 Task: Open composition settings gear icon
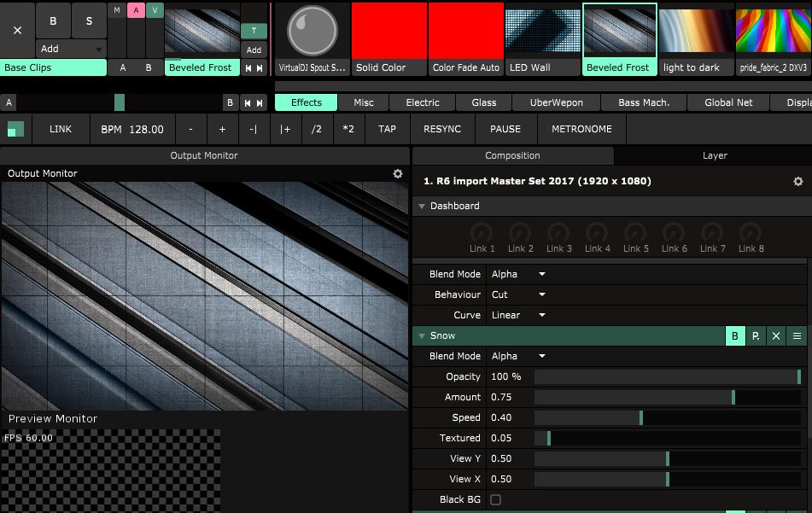[x=797, y=181]
